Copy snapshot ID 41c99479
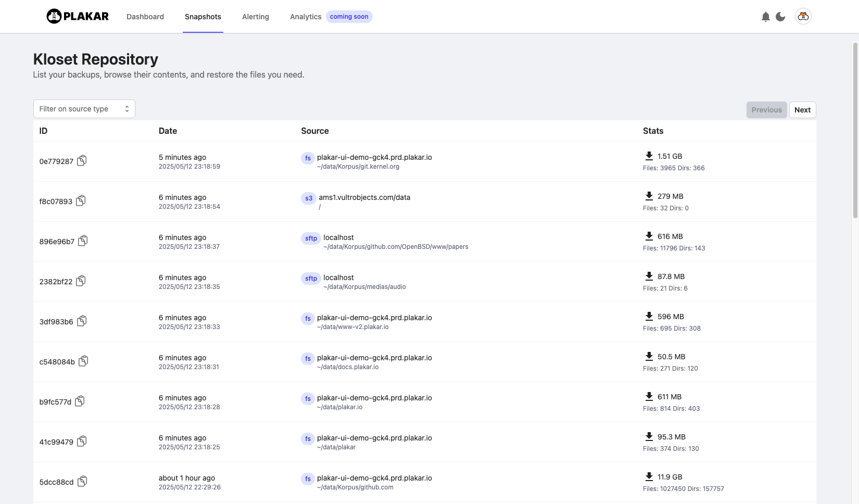This screenshot has width=859, height=504. (82, 442)
